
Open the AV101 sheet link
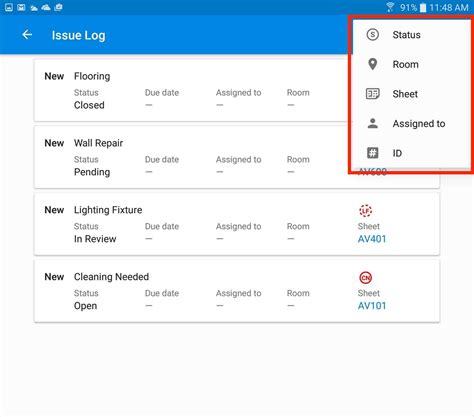click(x=372, y=306)
